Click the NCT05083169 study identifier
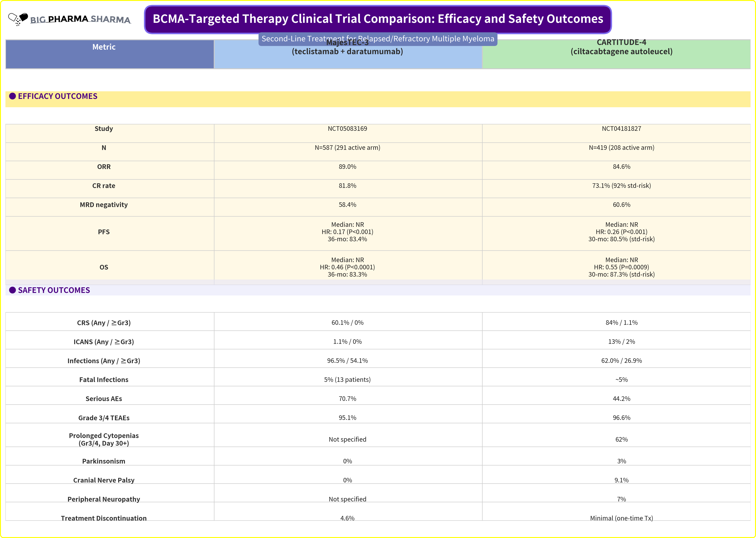 pyautogui.click(x=347, y=129)
